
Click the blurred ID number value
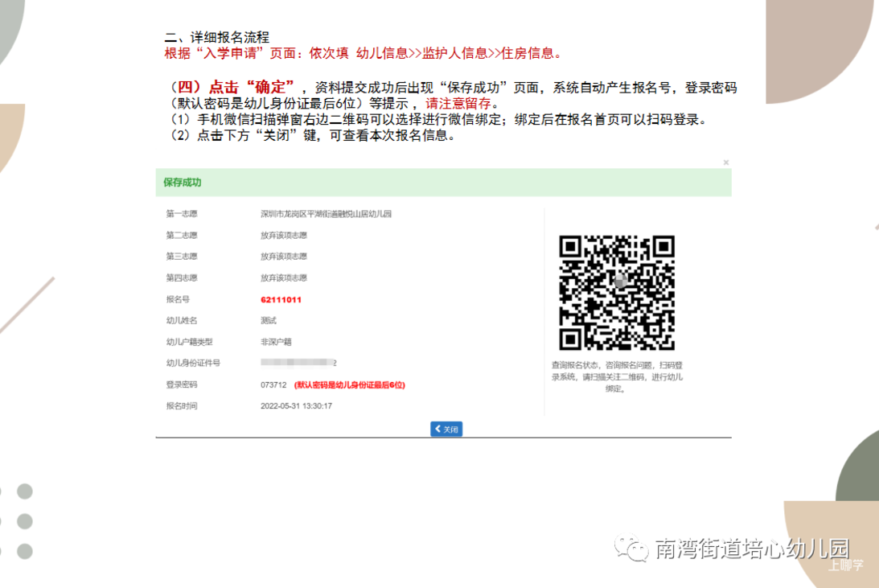point(298,364)
